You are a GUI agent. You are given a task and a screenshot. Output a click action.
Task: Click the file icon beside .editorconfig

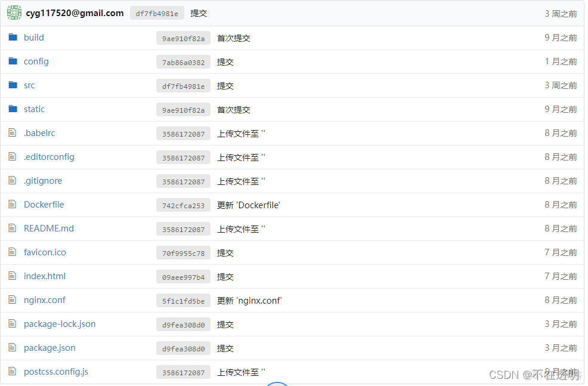point(13,156)
